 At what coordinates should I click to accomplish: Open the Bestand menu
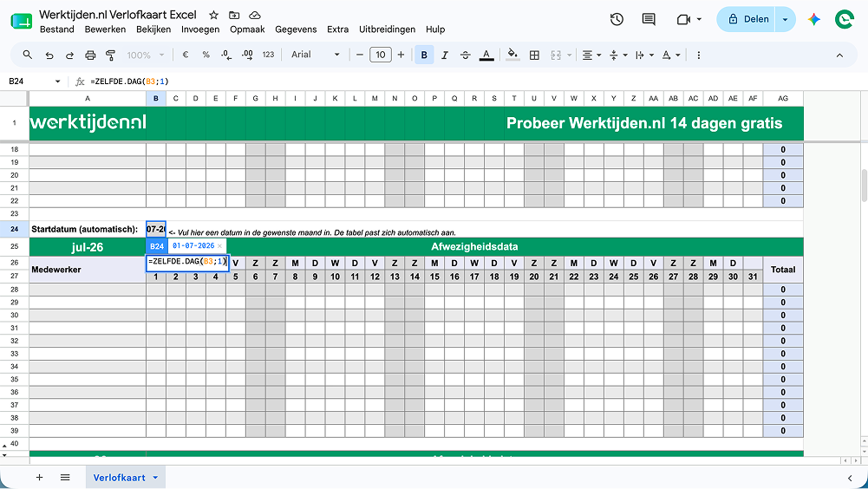point(57,29)
